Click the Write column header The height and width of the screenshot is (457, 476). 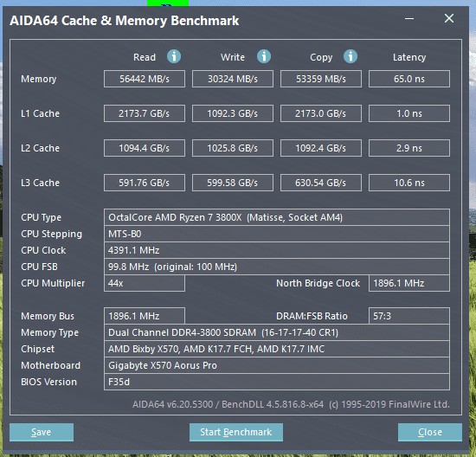pos(233,57)
